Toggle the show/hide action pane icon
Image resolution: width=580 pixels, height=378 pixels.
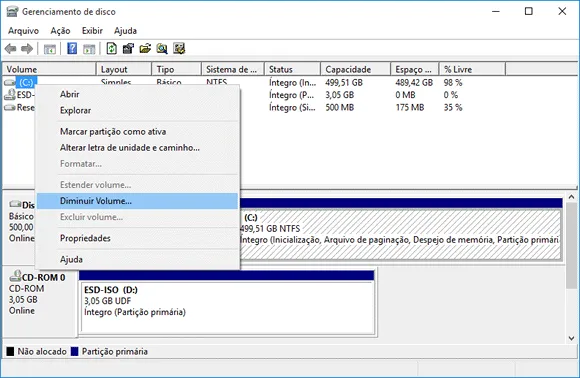89,48
